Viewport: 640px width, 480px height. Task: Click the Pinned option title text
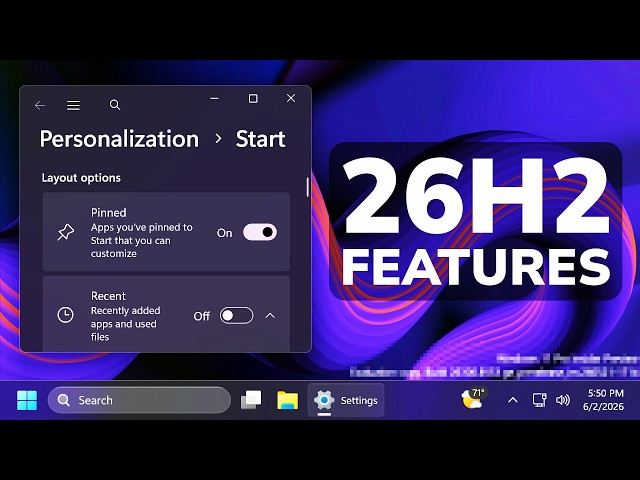pyautogui.click(x=109, y=213)
